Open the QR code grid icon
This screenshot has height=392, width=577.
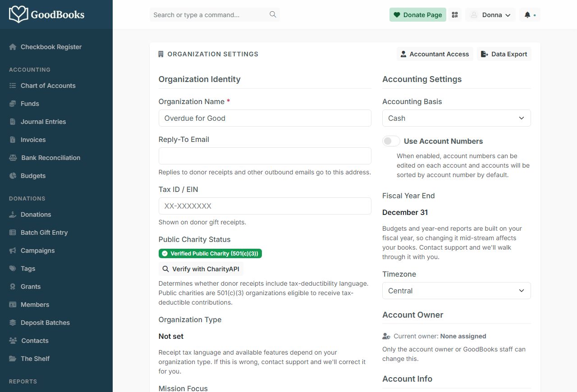point(455,15)
